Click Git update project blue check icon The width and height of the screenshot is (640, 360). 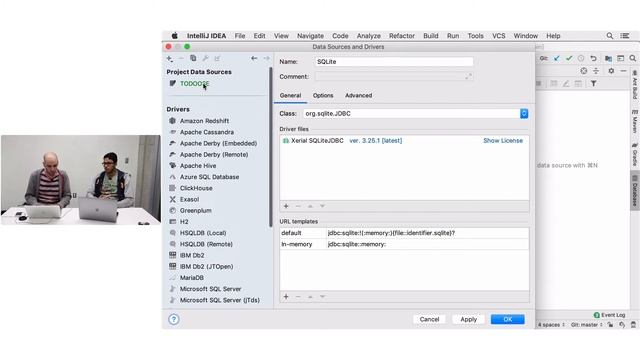pyautogui.click(x=556, y=58)
